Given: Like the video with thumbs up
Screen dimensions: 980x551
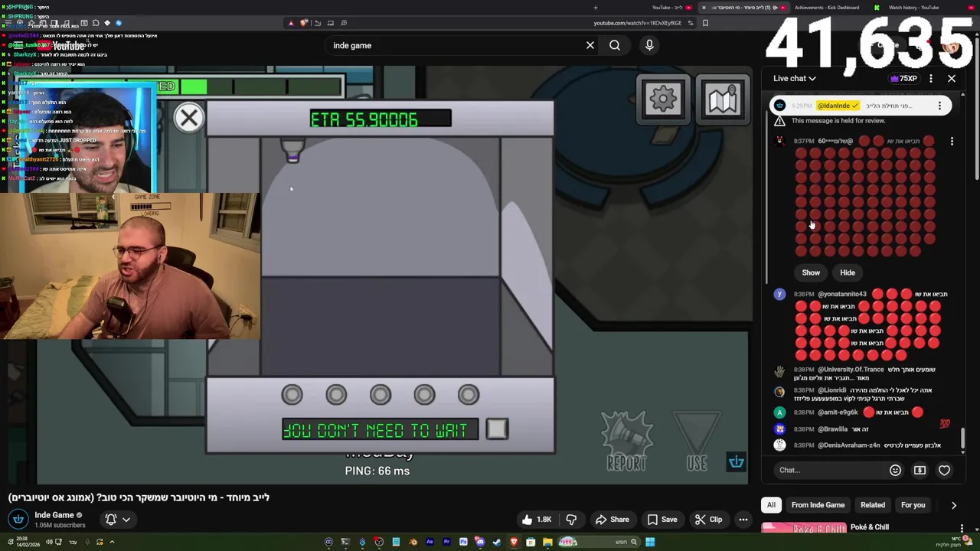Looking at the screenshot, I should (536, 520).
